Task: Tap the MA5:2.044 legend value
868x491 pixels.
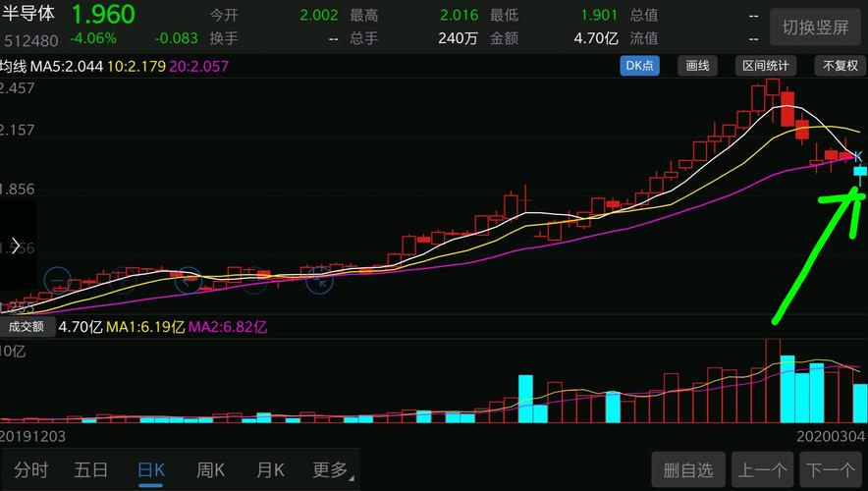Action: (x=67, y=67)
